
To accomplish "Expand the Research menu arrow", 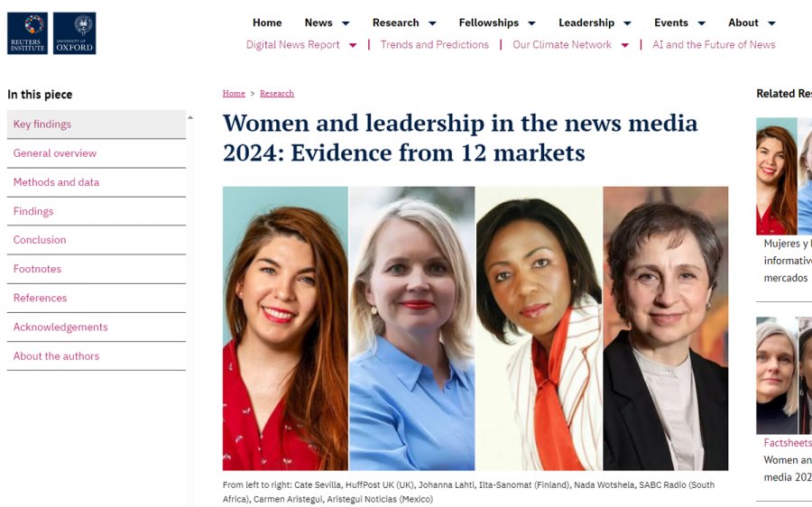I will [432, 23].
